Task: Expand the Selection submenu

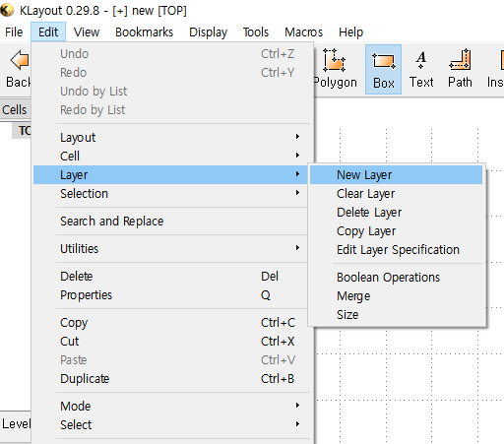Action: point(170,193)
